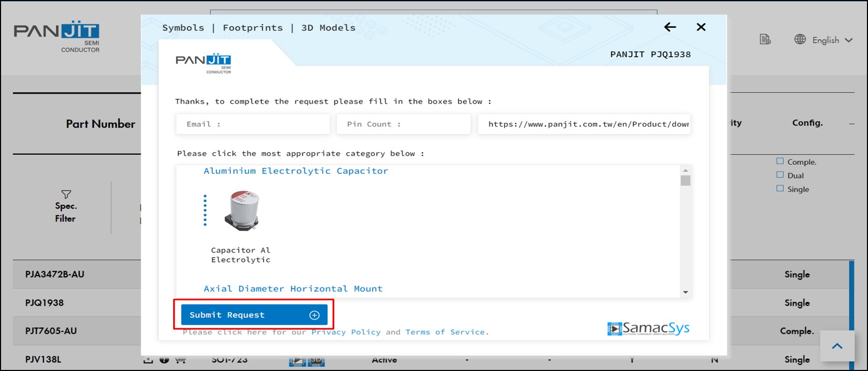Click Single value in PJQ1938 row
The height and width of the screenshot is (371, 868).
coord(797,303)
